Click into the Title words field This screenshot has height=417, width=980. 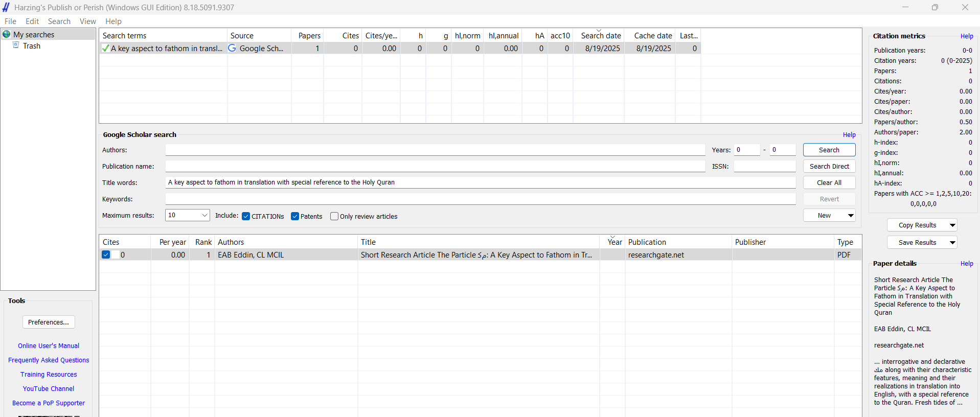481,182
